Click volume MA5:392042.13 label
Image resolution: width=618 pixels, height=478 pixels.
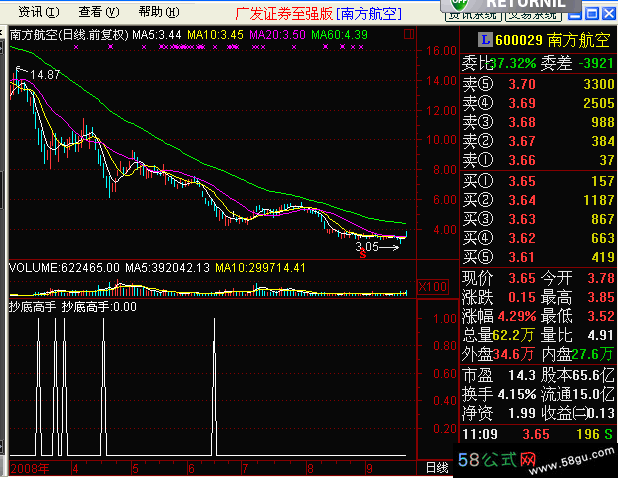pyautogui.click(x=168, y=268)
